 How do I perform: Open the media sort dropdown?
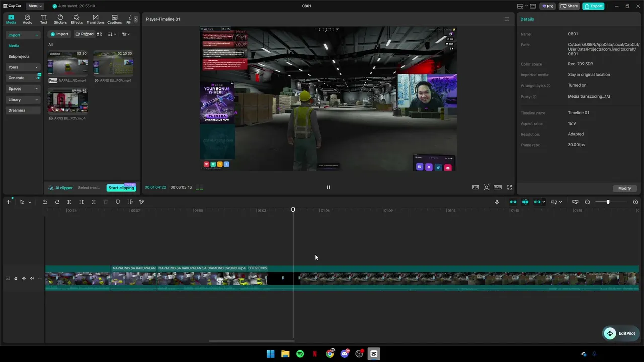pos(112,34)
